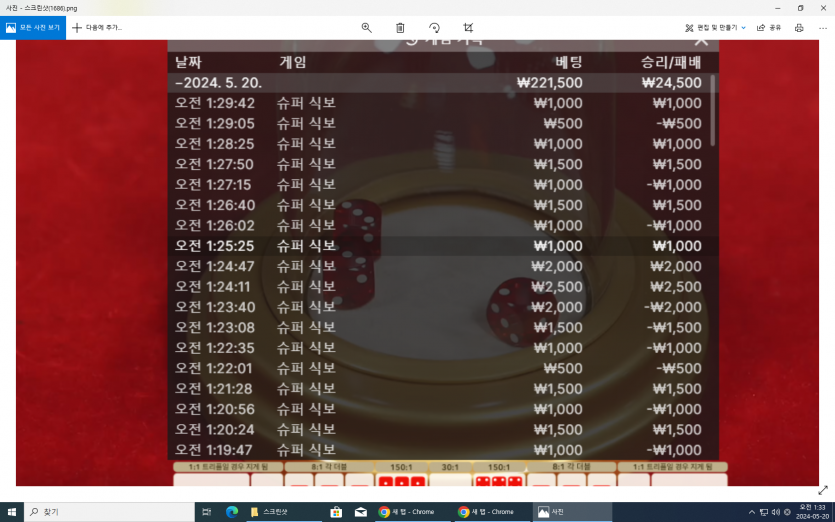This screenshot has height=522, width=835.
Task: Select the 오전 1:22:01 history row
Action: pyautogui.click(x=443, y=369)
